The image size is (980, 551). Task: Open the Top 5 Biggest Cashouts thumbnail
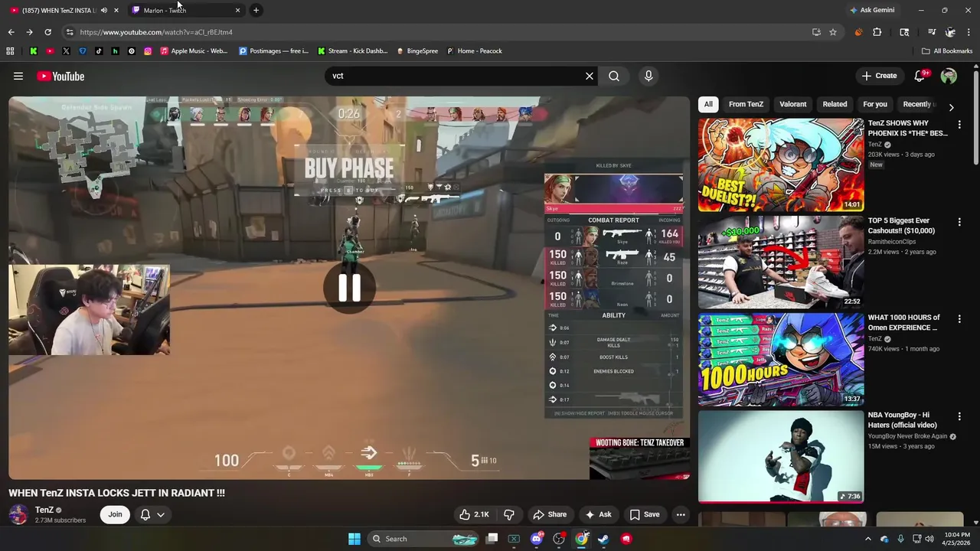coord(781,262)
